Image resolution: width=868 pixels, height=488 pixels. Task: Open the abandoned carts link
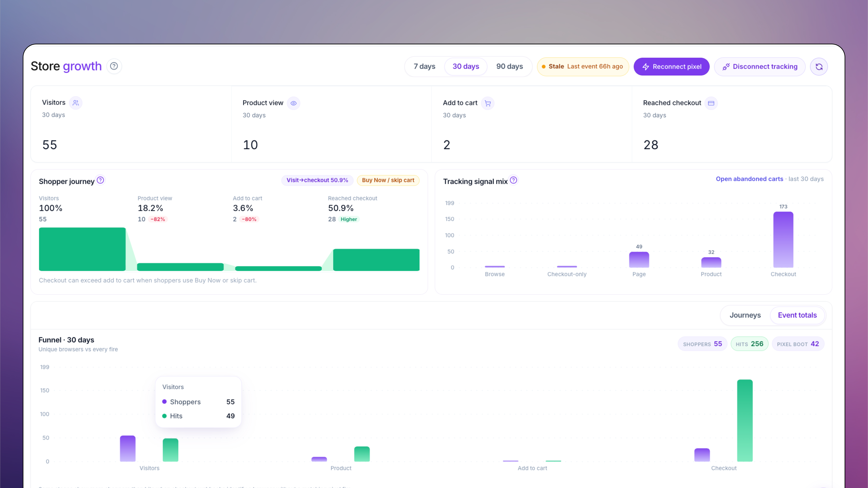pos(749,179)
